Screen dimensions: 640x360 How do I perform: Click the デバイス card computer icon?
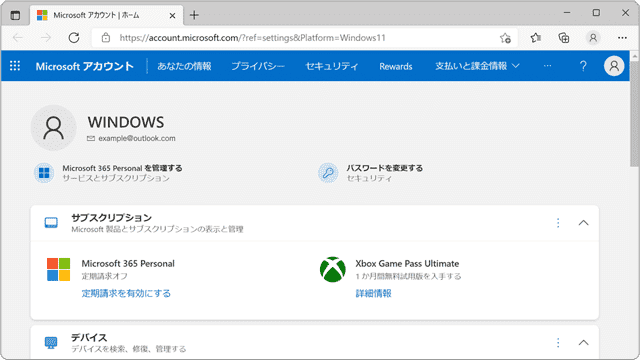click(51, 342)
